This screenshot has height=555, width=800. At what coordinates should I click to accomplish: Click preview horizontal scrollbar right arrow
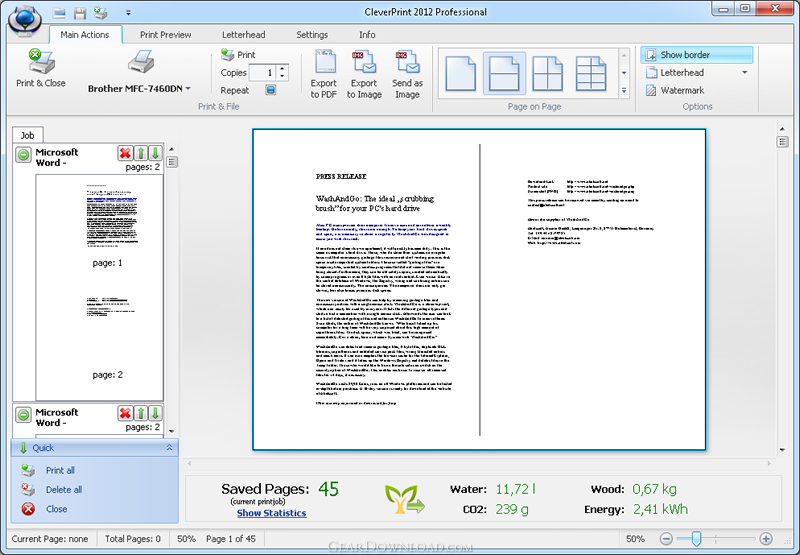pyautogui.click(x=769, y=464)
